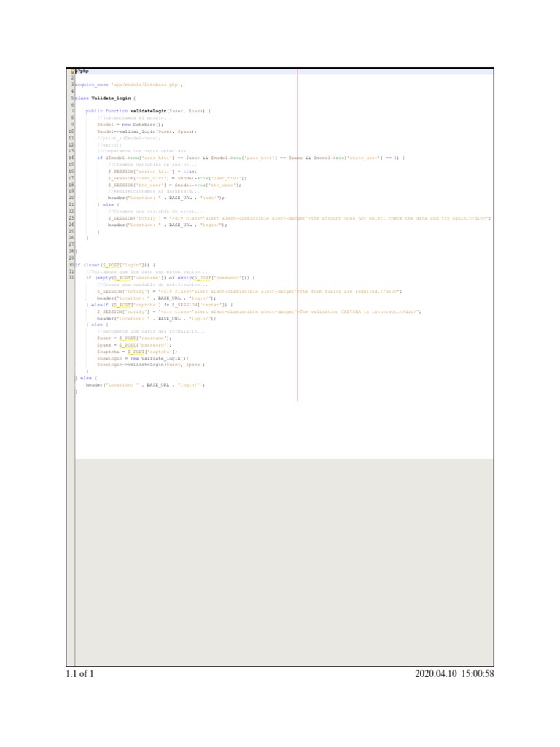
Task: Click the '$model = new Database();' line
Action: 130,125
